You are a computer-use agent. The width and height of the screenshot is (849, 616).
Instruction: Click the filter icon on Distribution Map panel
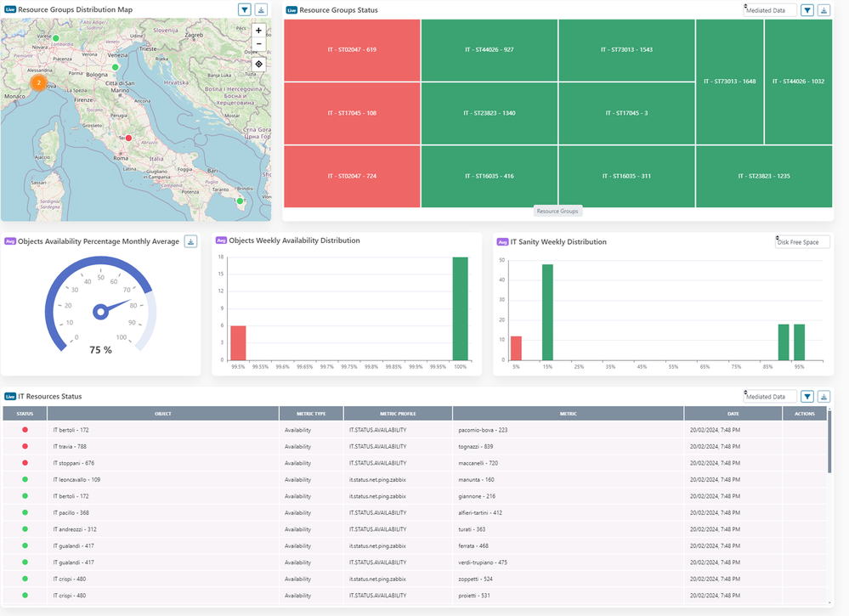(244, 10)
